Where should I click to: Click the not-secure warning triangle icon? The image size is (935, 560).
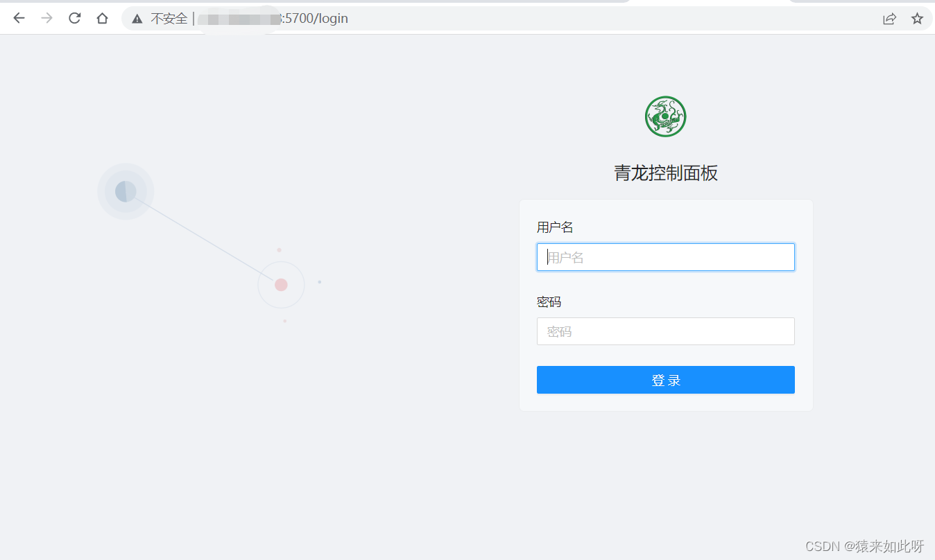click(137, 19)
